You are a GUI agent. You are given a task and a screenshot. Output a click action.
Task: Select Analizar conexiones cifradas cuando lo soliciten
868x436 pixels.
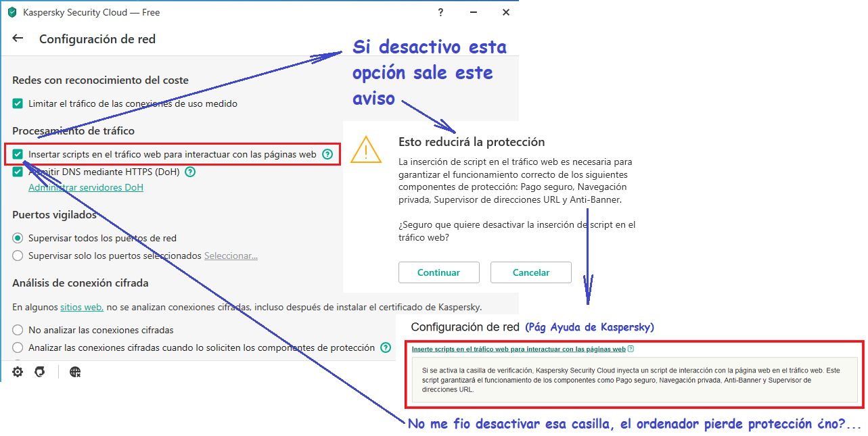18,347
